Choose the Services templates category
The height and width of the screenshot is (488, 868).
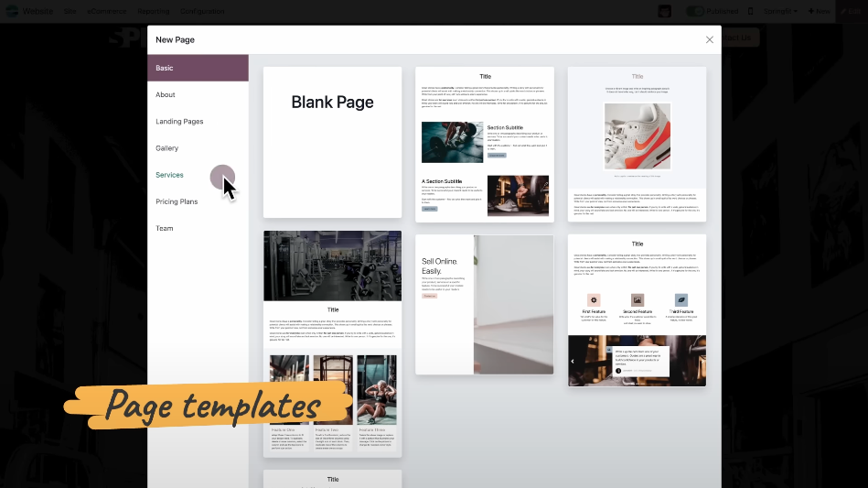pos(170,175)
